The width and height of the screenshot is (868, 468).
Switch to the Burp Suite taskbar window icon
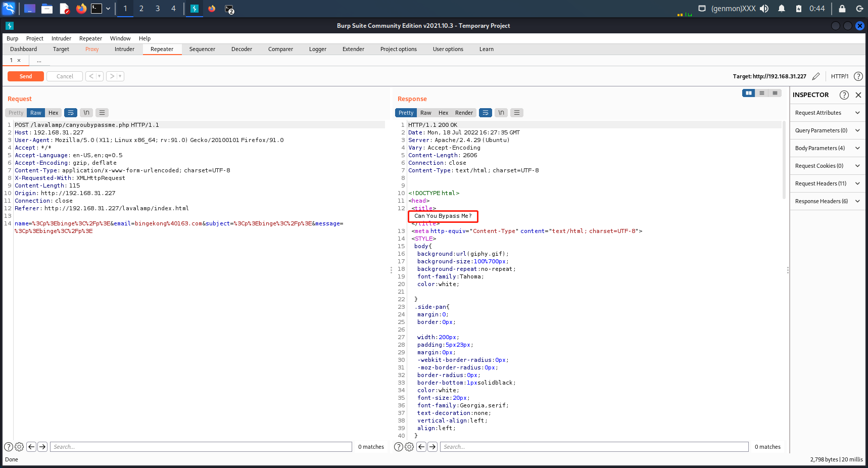point(195,9)
